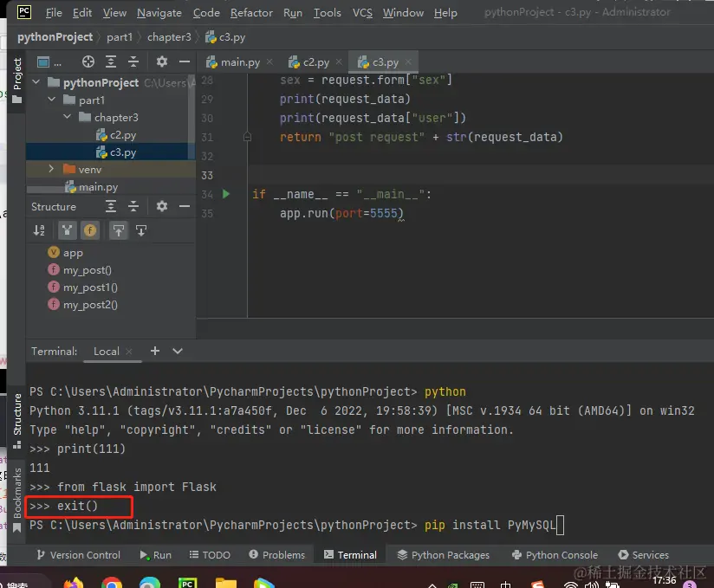Select c3.py in the project tree

[x=111, y=152]
